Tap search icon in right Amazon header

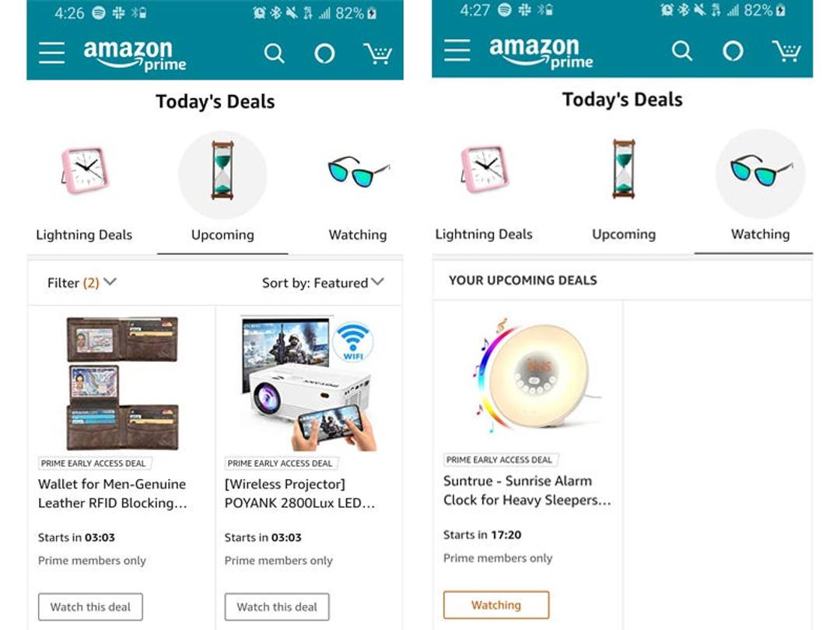(x=682, y=51)
